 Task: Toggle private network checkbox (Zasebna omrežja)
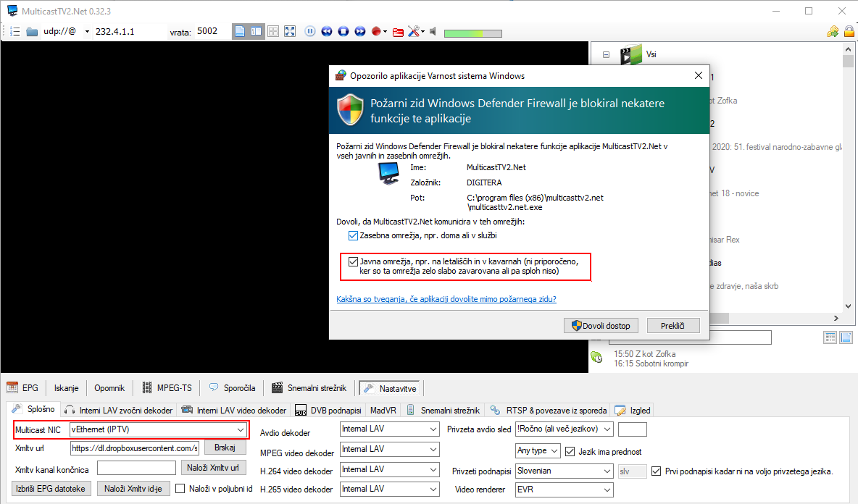coord(353,235)
